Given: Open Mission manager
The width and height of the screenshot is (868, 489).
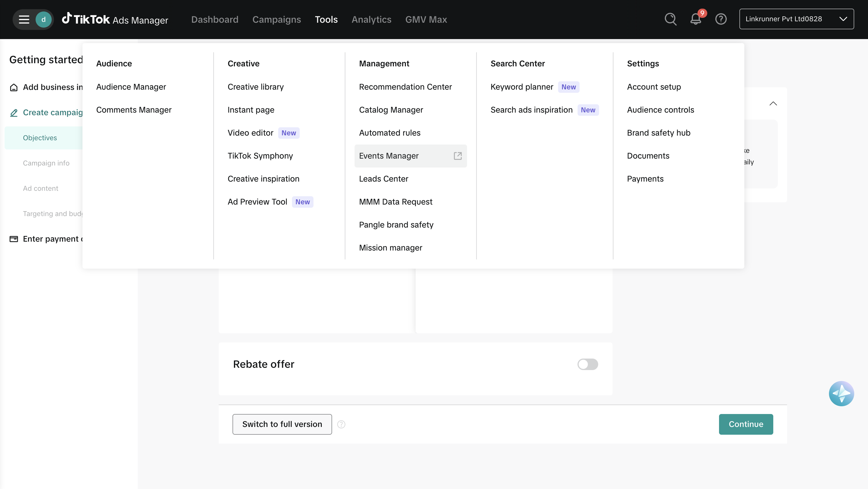Looking at the screenshot, I should point(390,248).
